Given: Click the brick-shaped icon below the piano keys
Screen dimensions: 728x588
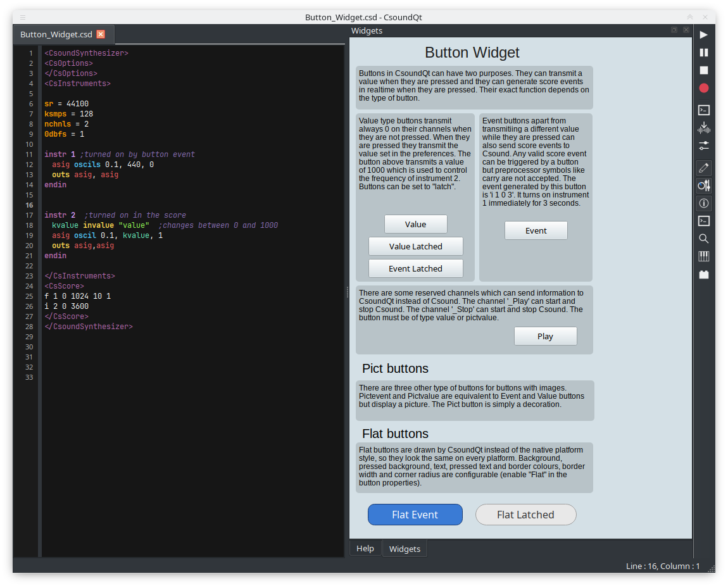Looking at the screenshot, I should (x=704, y=274).
